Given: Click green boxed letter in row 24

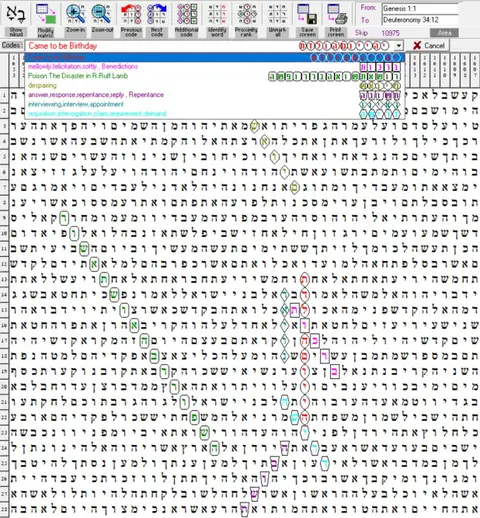Looking at the screenshot, I should pos(215,448).
